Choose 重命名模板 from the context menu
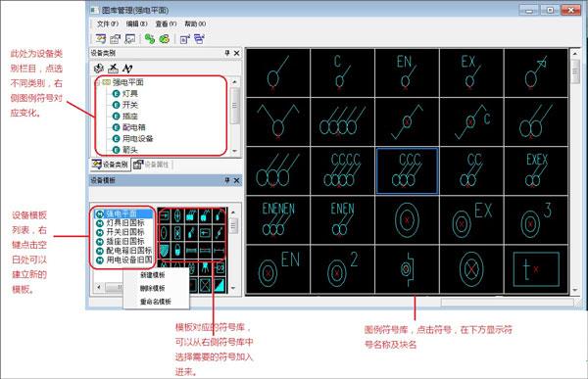The height and width of the screenshot is (379, 588). (x=156, y=302)
